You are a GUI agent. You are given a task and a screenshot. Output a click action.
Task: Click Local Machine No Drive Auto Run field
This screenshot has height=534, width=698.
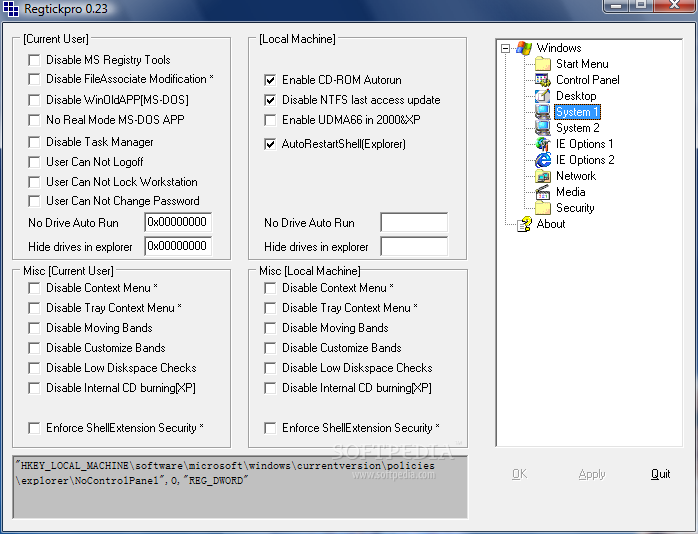tap(414, 222)
